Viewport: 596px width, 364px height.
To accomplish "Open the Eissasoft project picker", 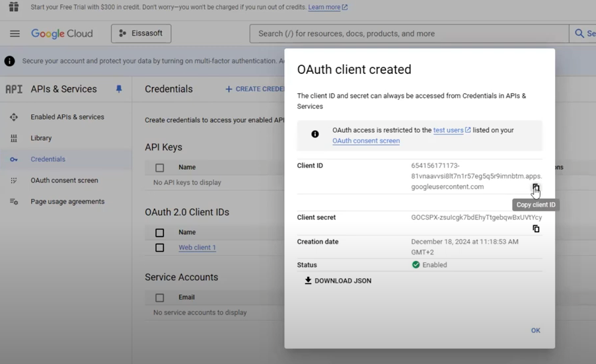I will [x=141, y=34].
